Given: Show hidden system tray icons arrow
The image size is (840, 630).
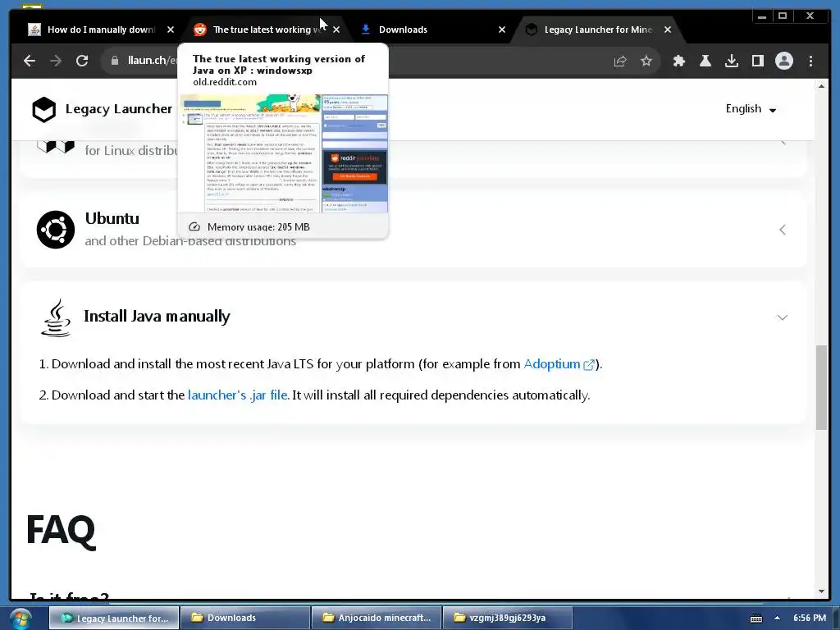Looking at the screenshot, I should (x=777, y=619).
